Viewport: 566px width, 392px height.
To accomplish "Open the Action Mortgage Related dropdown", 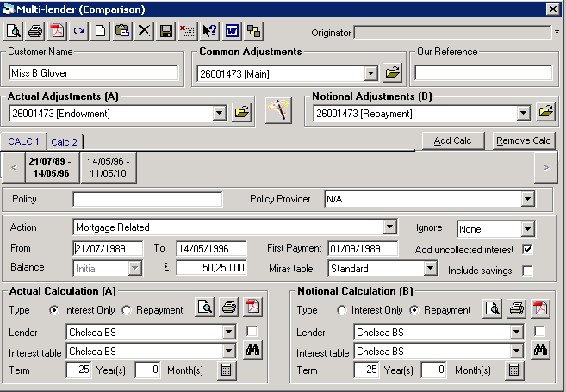I will click(389, 227).
